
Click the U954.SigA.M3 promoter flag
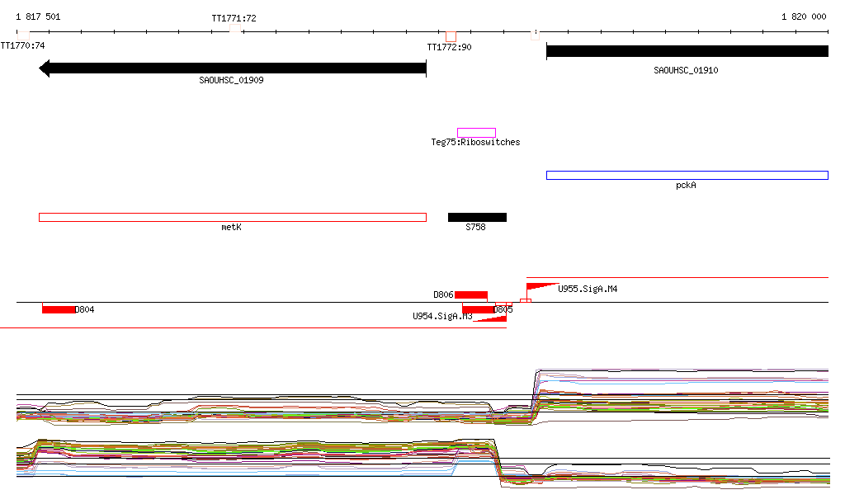493,318
